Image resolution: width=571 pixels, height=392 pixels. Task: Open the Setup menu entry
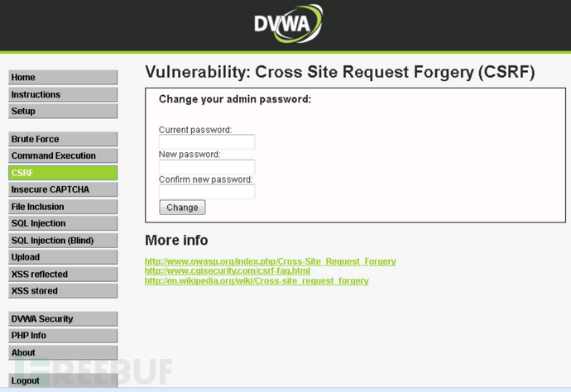coord(63,112)
